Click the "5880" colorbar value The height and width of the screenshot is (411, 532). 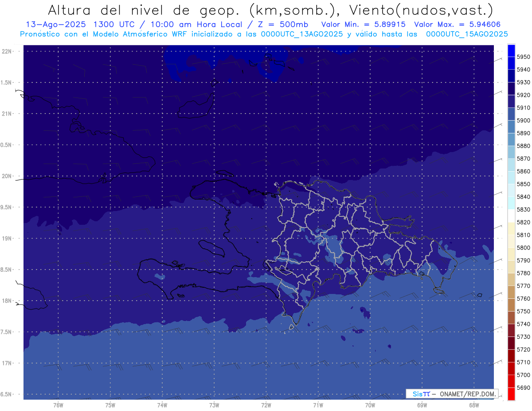524,146
